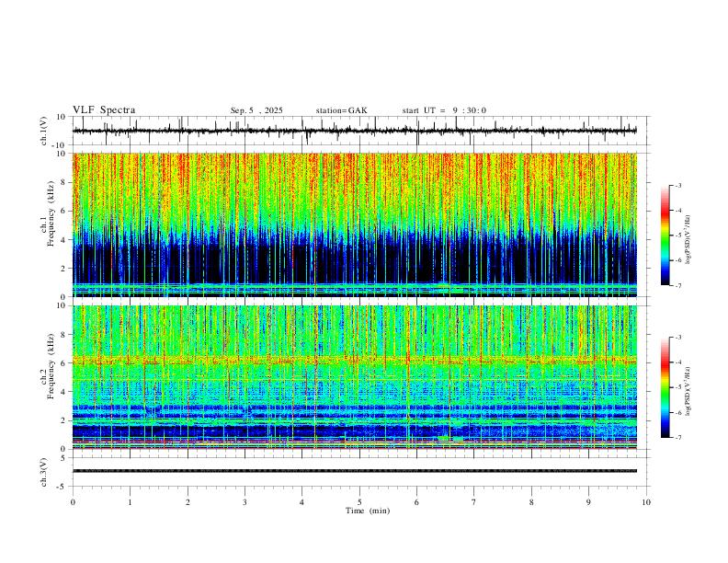This screenshot has width=728, height=563.
Task: Click the "VLF Spectra" plot title
Action: point(104,110)
